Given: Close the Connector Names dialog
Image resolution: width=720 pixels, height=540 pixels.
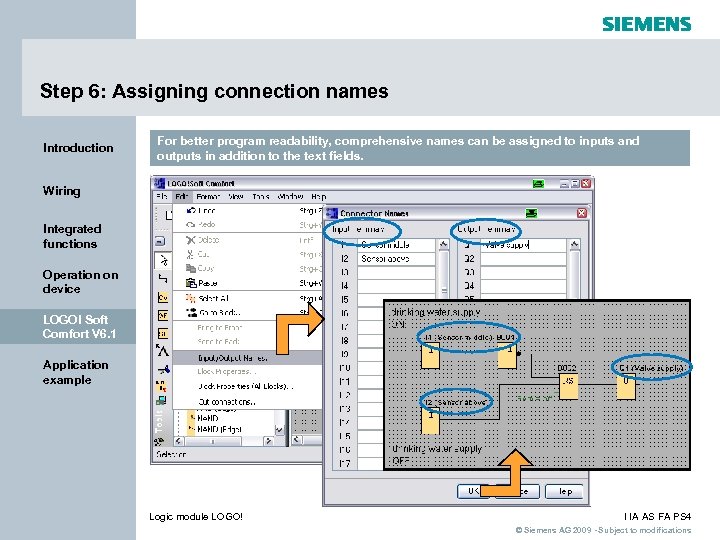Looking at the screenshot, I should (581, 213).
